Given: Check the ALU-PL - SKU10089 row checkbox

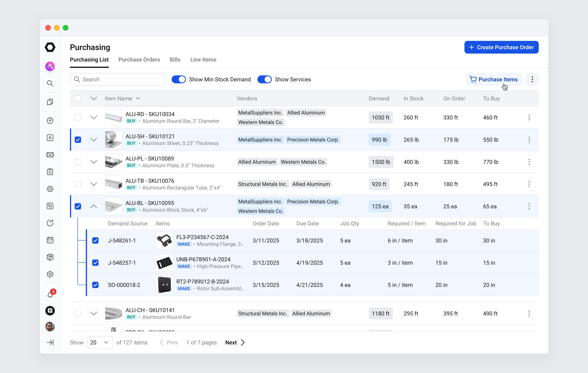Looking at the screenshot, I should pos(78,162).
